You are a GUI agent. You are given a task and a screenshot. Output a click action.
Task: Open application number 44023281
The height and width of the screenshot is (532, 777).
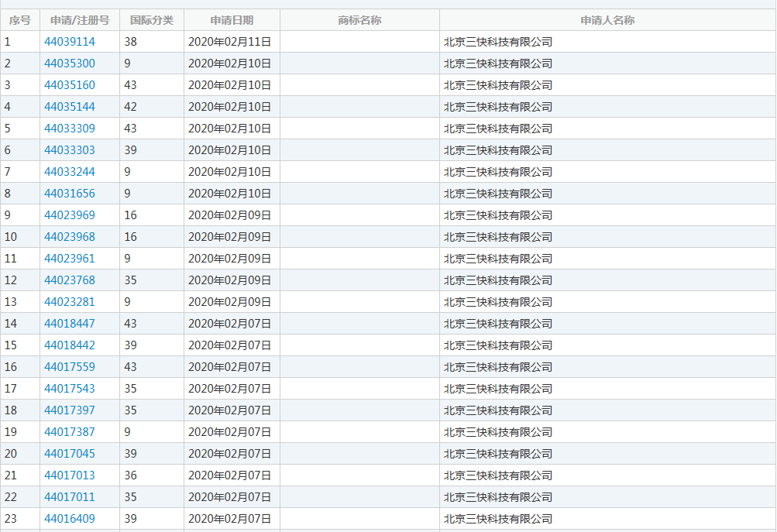(70, 302)
